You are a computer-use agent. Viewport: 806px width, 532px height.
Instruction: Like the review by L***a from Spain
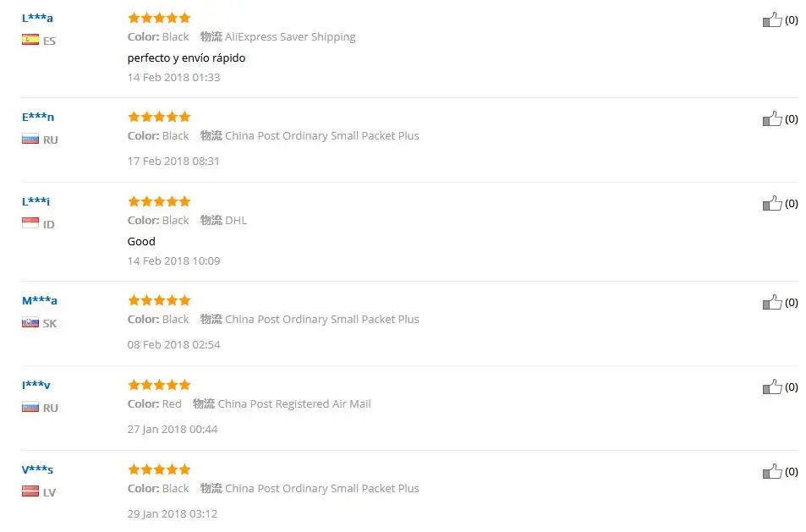click(772, 19)
